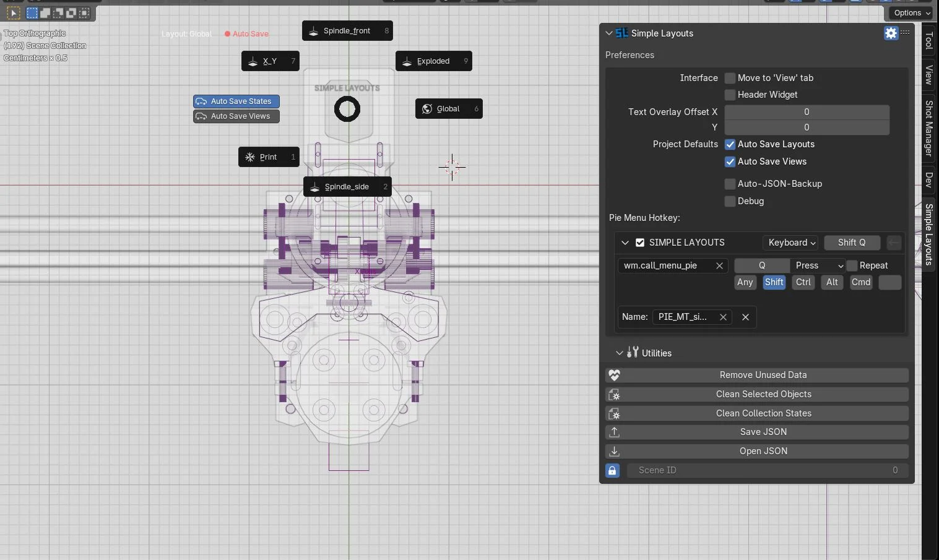Click the subtract selection mode icon
Image resolution: width=939 pixels, height=560 pixels.
click(x=58, y=12)
